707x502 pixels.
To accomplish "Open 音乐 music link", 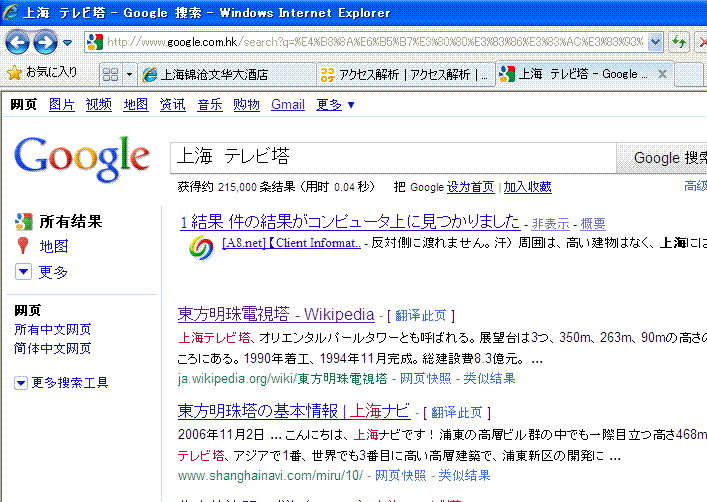I will [210, 105].
